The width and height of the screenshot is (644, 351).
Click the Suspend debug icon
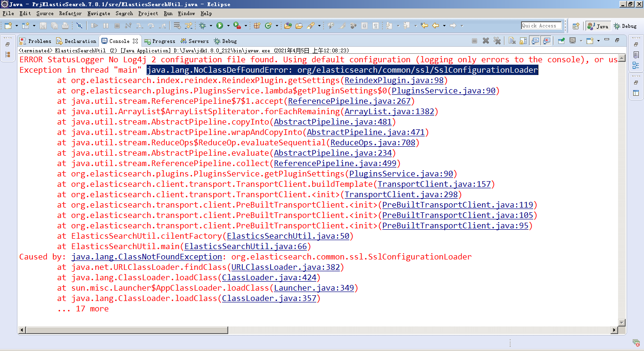click(x=106, y=25)
